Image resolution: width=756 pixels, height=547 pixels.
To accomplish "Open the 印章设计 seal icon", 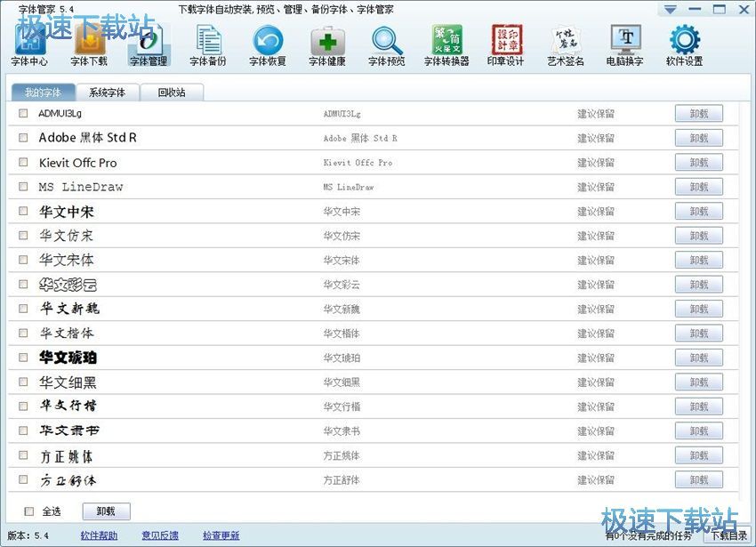I will click(x=506, y=44).
